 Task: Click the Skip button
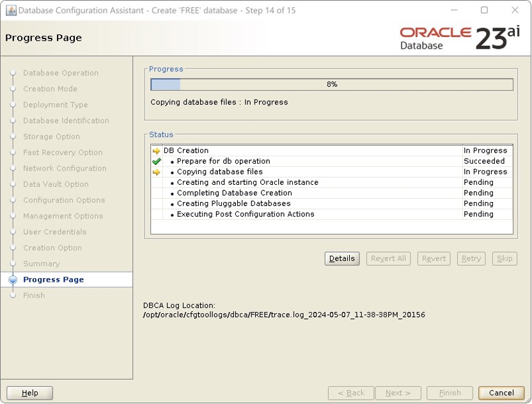click(505, 259)
